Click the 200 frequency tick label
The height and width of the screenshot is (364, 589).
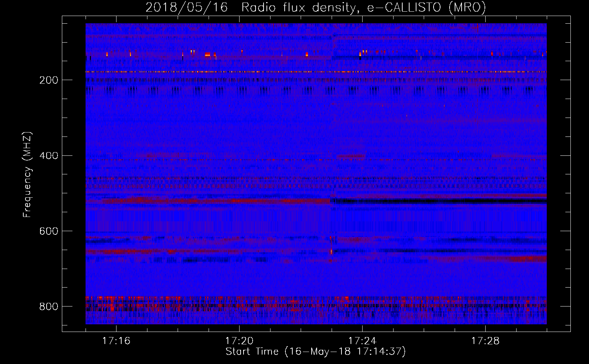pyautogui.click(x=49, y=80)
